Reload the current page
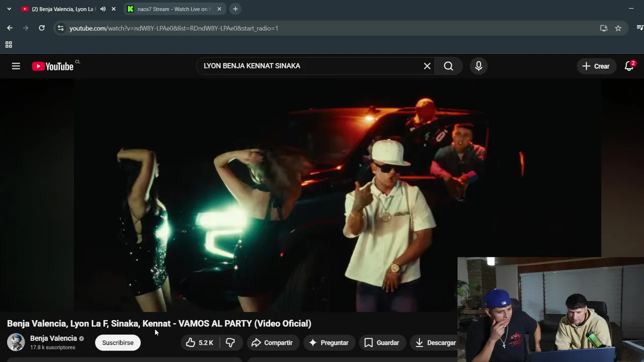 coord(42,28)
